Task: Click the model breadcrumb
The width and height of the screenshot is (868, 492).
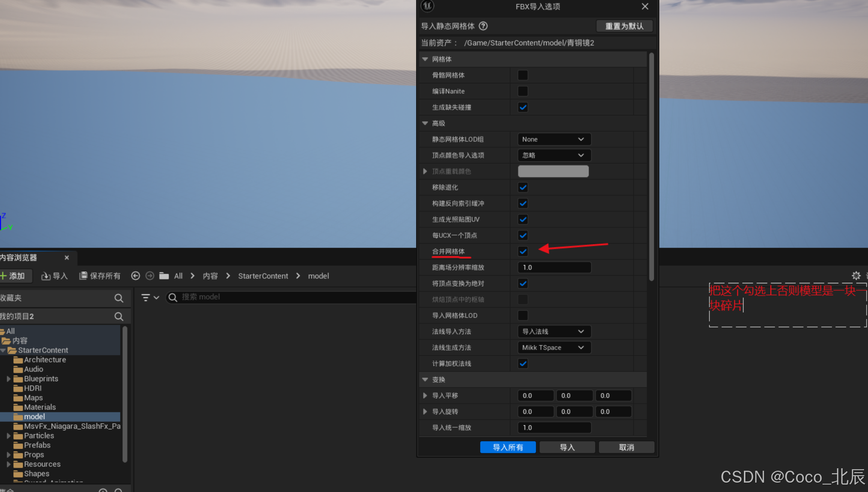Action: 318,276
